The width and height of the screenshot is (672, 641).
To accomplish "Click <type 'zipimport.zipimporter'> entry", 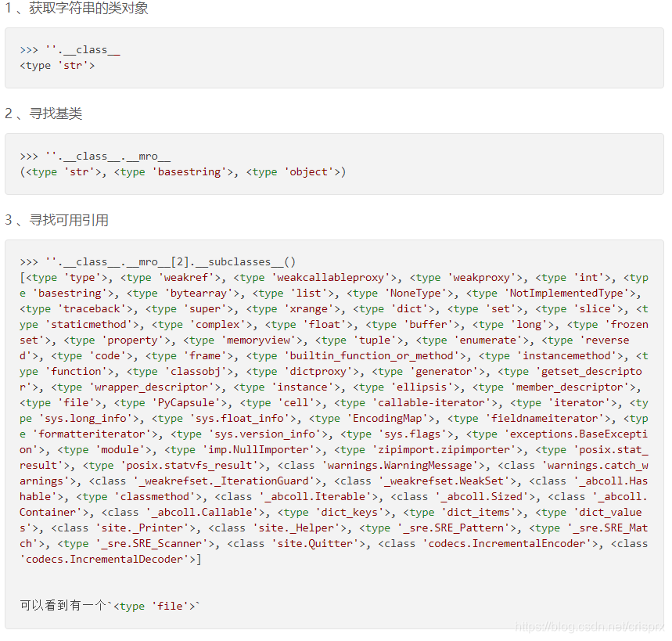I will point(429,450).
